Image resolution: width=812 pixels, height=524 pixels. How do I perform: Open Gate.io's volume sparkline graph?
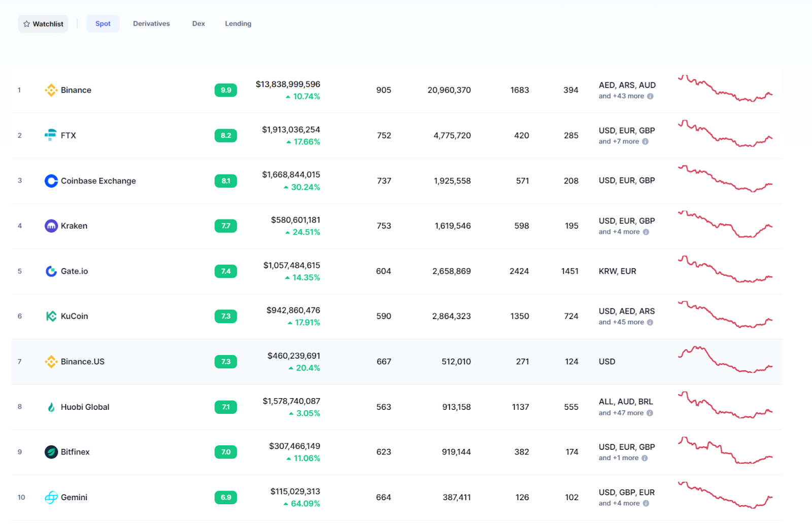[x=725, y=269]
